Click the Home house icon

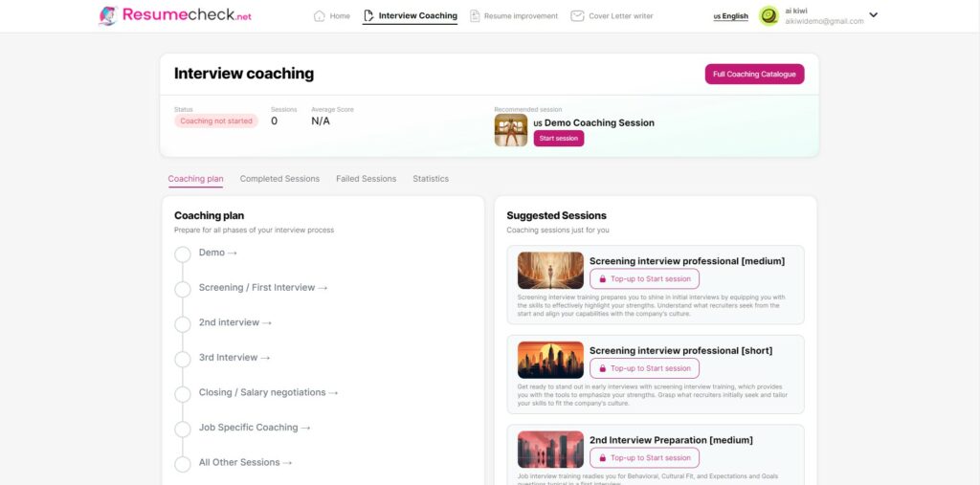click(x=320, y=15)
